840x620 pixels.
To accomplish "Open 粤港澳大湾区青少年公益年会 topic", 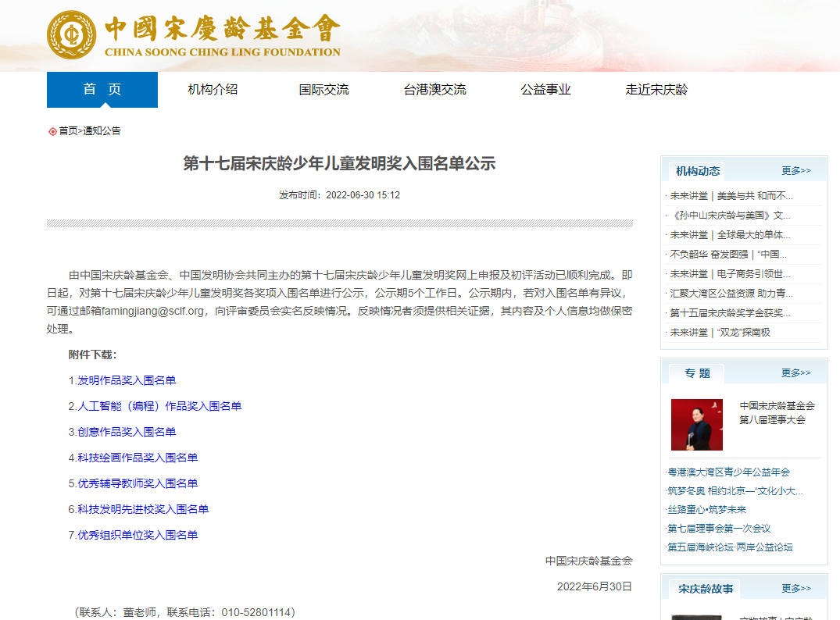I will pyautogui.click(x=728, y=472).
